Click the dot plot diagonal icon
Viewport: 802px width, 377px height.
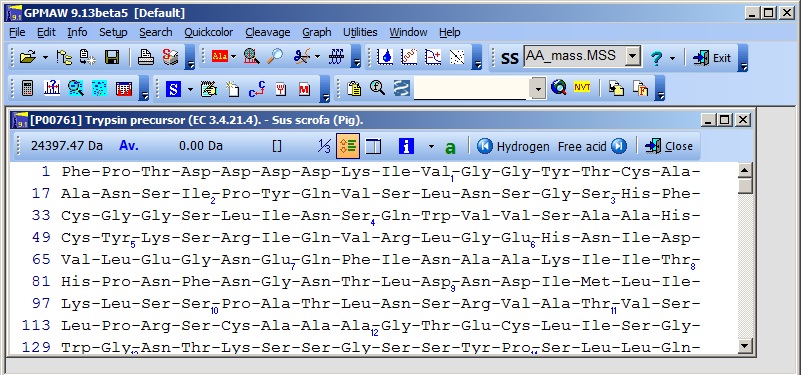(457, 56)
